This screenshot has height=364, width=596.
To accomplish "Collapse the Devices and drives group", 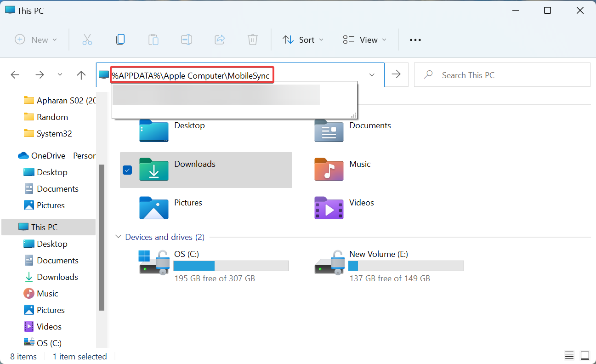I will tap(118, 237).
